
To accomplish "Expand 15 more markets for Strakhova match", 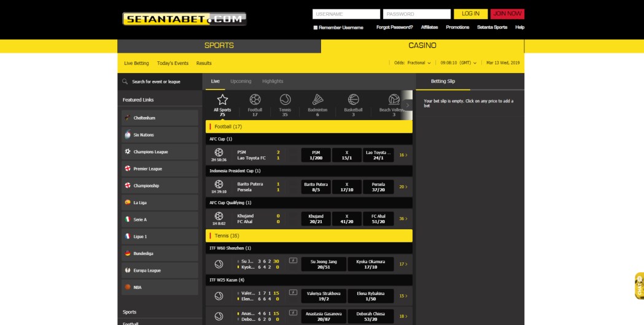I will (403, 296).
